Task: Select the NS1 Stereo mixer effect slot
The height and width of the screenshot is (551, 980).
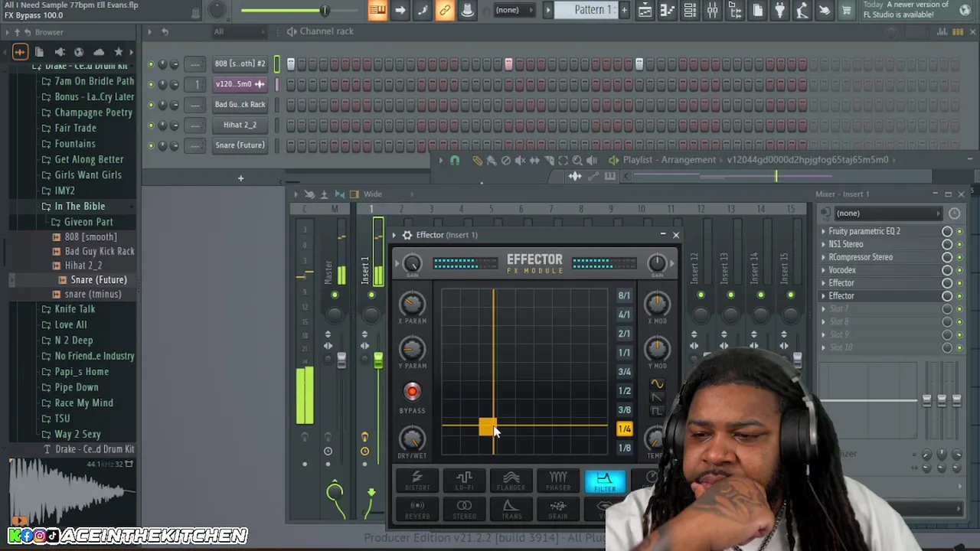Action: [x=845, y=244]
